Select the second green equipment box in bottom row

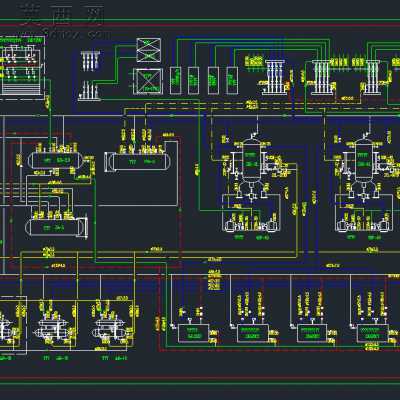click(253, 333)
